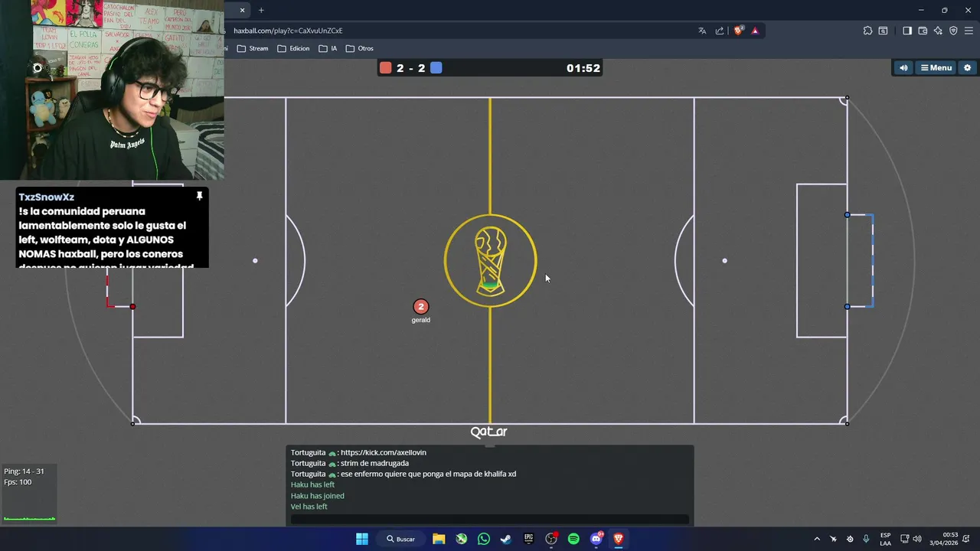The height and width of the screenshot is (551, 980).
Task: Click the 'strim de madrugada' chat message
Action: click(374, 463)
